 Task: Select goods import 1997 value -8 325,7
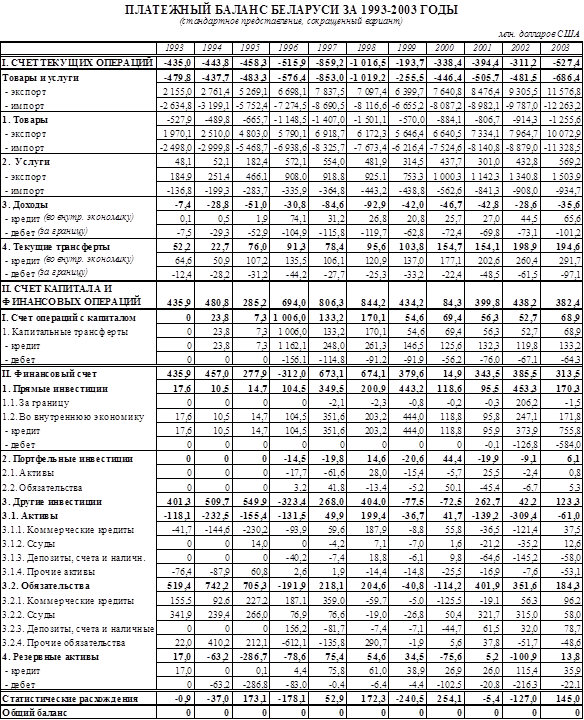coord(327,148)
